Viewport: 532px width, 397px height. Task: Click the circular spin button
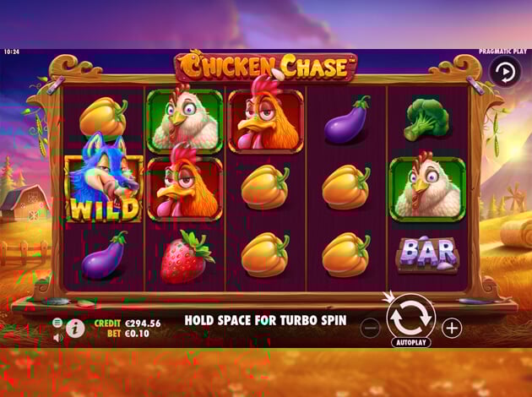pyautogui.click(x=411, y=318)
